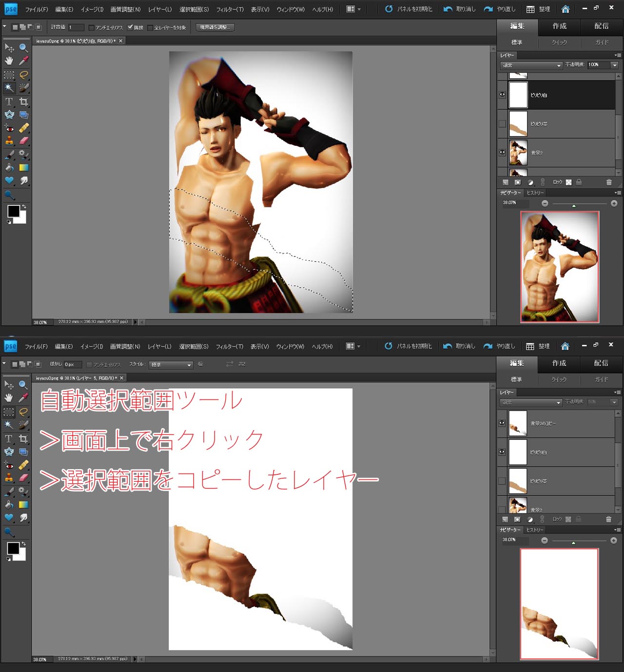Image resolution: width=624 pixels, height=672 pixels.
Task: Open the workspace layout dropdown in the bottom window
Action: point(353,346)
